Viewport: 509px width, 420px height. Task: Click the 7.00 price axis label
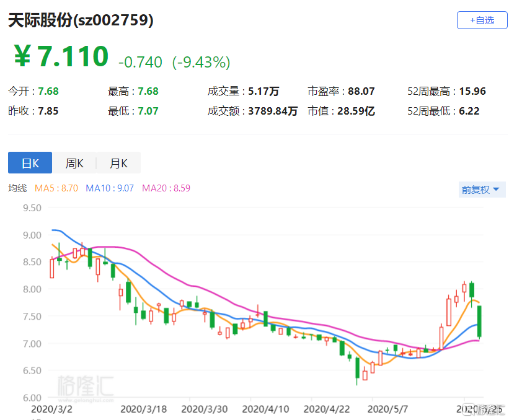(32, 343)
